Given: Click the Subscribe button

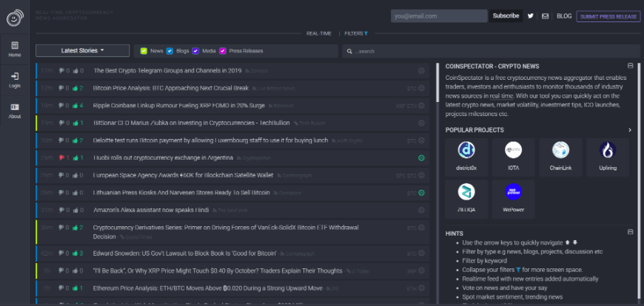Looking at the screenshot, I should [x=506, y=16].
